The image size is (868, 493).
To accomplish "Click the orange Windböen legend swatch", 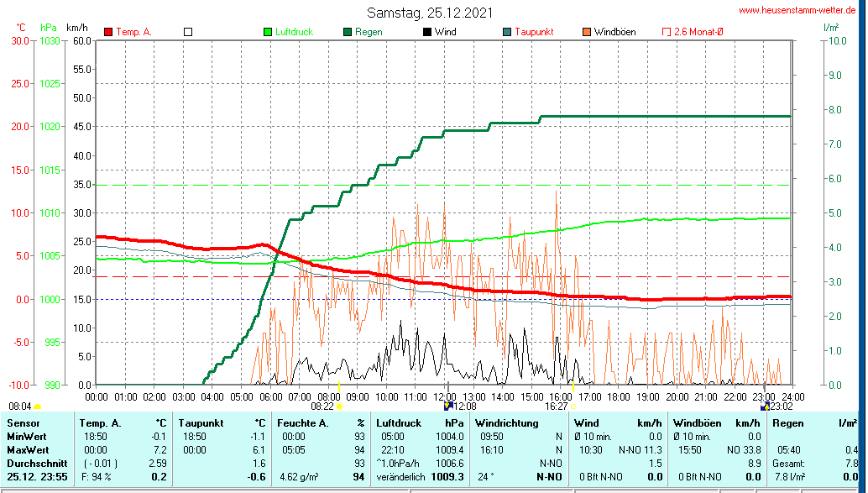I will coord(587,32).
